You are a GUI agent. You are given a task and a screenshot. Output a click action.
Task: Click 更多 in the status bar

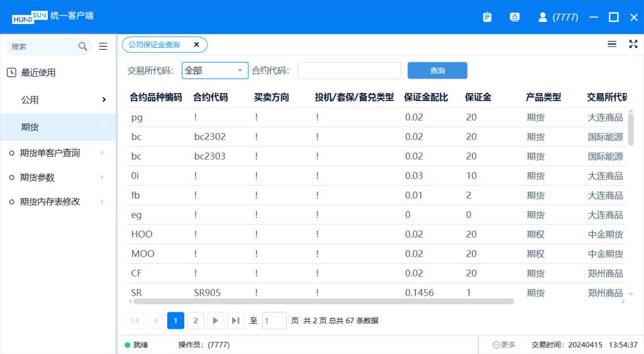[504, 345]
